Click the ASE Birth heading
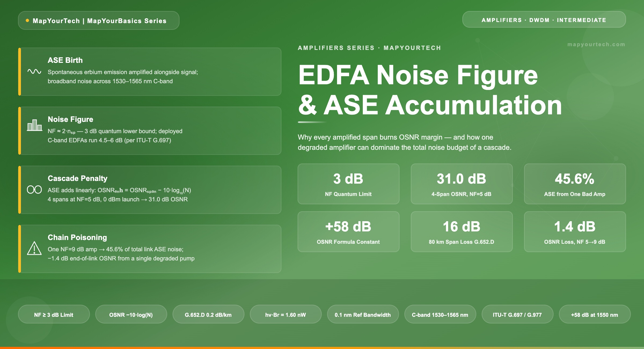 click(65, 60)
